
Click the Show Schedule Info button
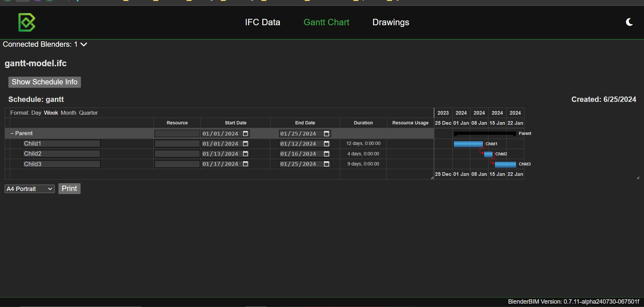click(x=45, y=82)
